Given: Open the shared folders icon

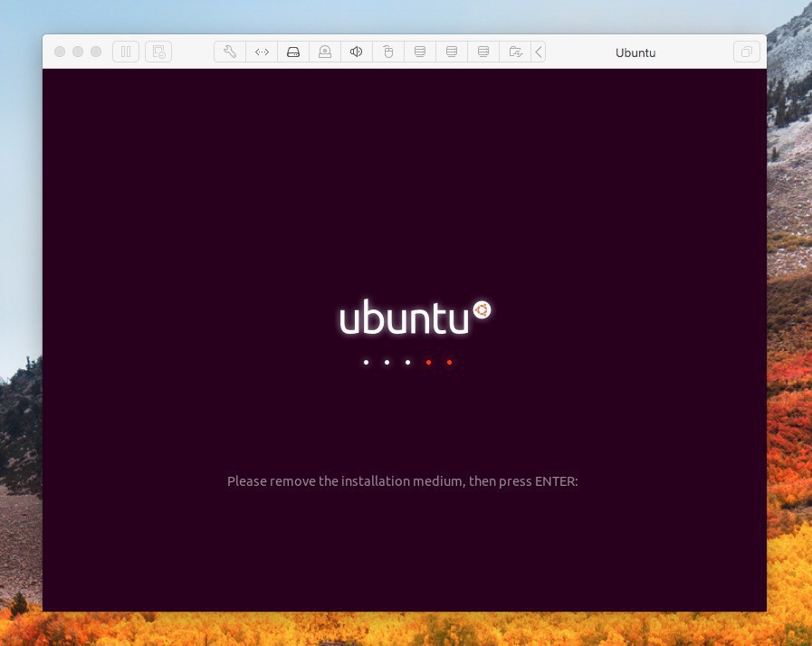Looking at the screenshot, I should pyautogui.click(x=515, y=52).
